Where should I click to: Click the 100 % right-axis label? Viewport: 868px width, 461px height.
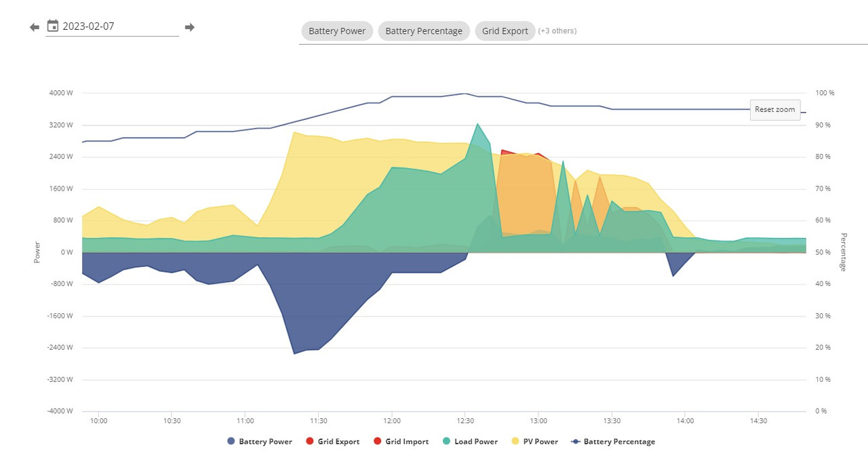[x=824, y=93]
